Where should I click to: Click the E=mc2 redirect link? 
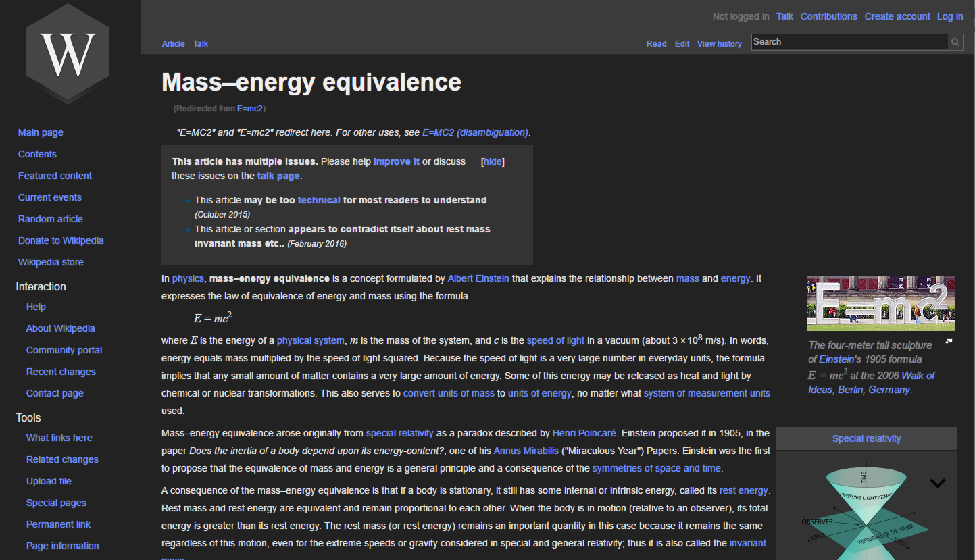249,109
